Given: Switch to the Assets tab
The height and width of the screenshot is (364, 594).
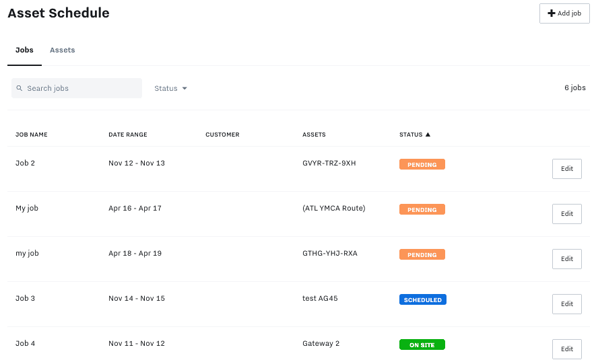Looking at the screenshot, I should pos(62,50).
